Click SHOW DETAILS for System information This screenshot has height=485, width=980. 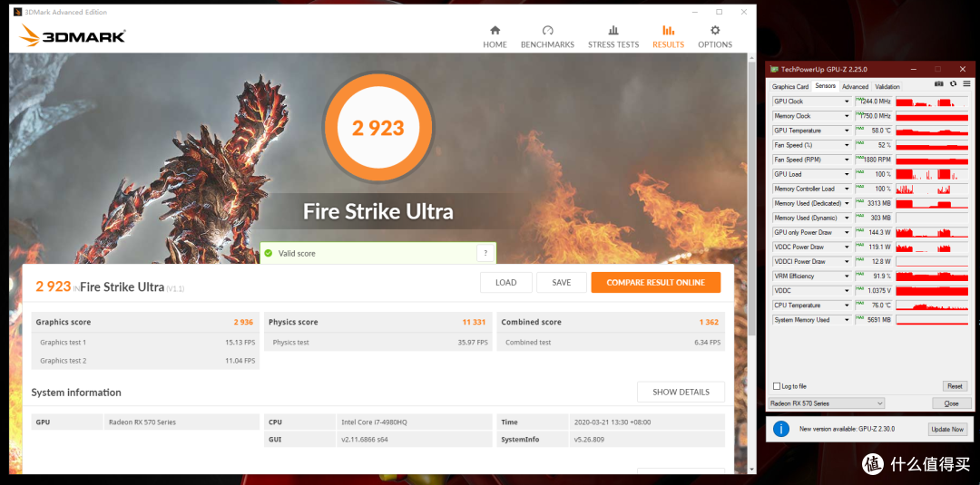point(681,392)
